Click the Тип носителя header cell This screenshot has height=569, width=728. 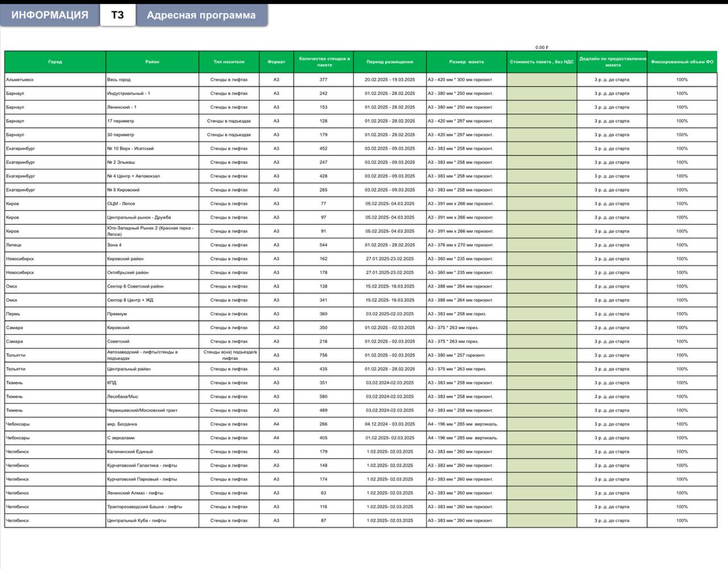point(229,61)
